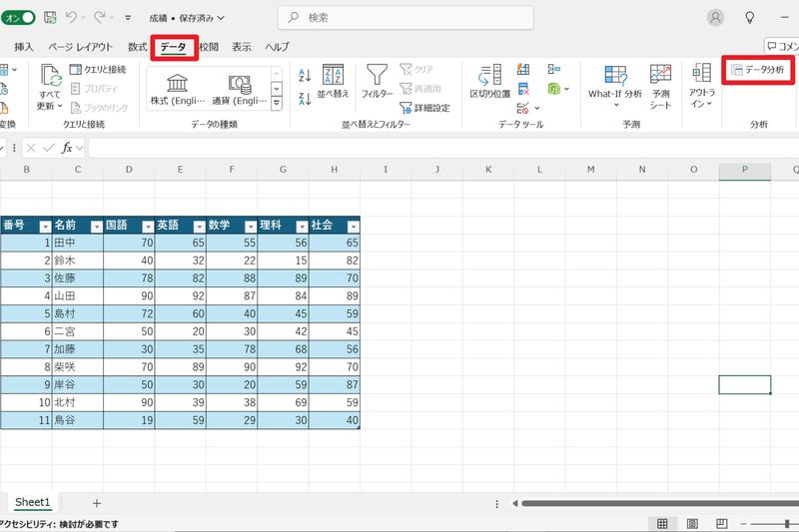
Task: Select column header P
Action: coord(744,170)
